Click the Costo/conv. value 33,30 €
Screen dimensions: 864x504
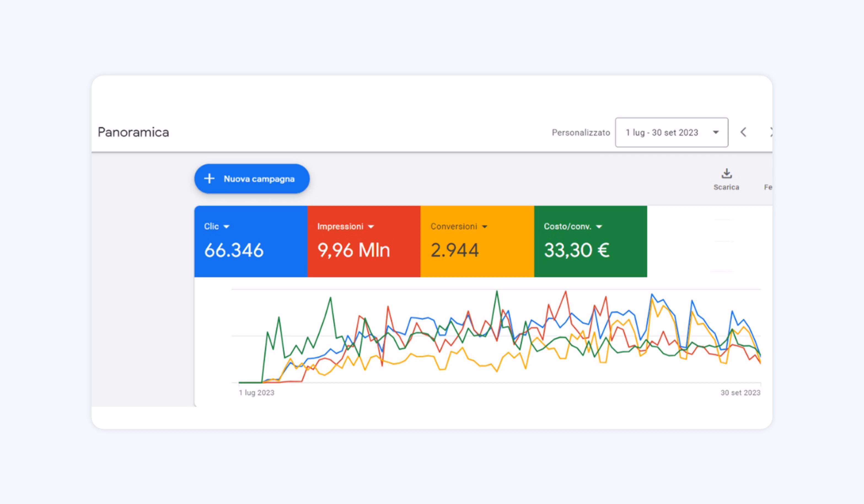(x=577, y=250)
